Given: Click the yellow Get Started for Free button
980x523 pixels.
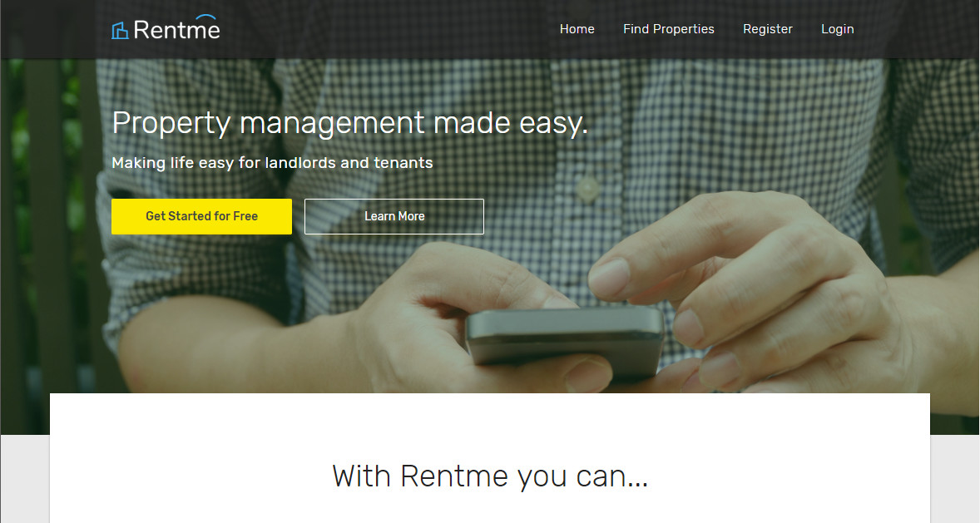Looking at the screenshot, I should click(x=201, y=216).
